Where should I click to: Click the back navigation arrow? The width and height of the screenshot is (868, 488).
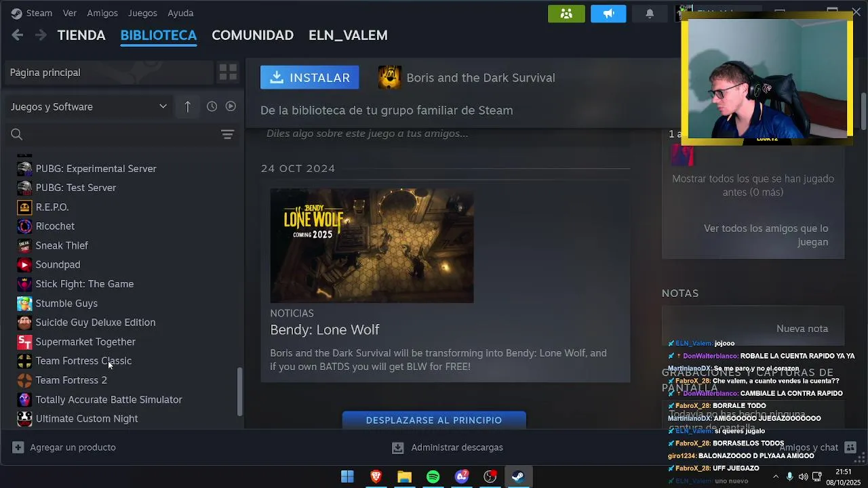click(18, 35)
